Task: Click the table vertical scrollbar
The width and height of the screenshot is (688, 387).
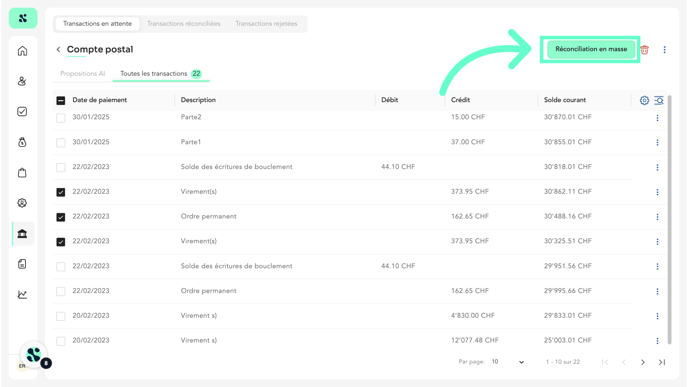Action: 670,219
